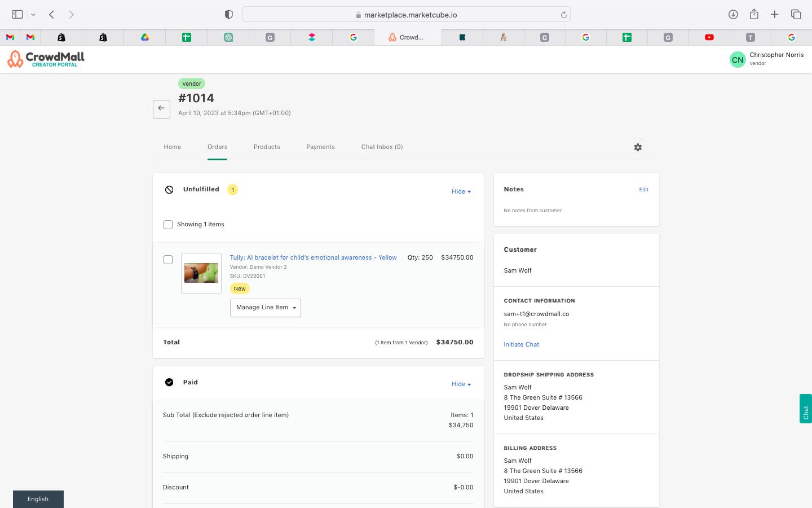Viewport: 812px width, 508px height.
Task: Click the customer name Sam Wolf
Action: tap(518, 270)
